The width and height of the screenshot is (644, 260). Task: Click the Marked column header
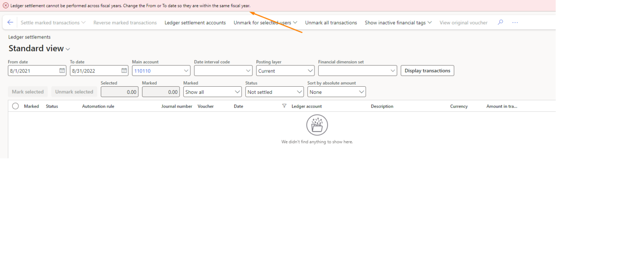(31, 106)
